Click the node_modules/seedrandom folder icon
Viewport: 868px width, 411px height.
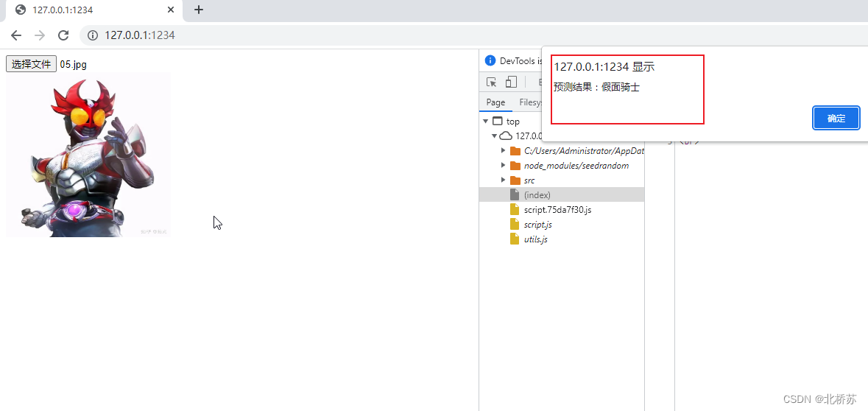515,166
